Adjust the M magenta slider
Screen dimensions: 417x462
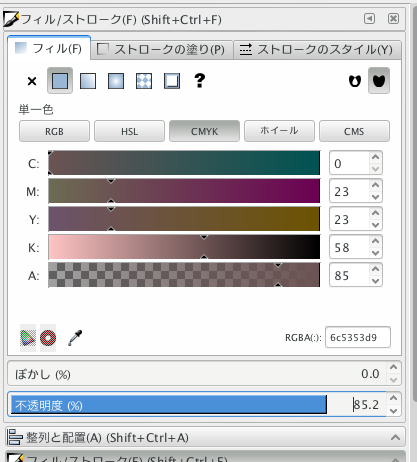(184, 191)
